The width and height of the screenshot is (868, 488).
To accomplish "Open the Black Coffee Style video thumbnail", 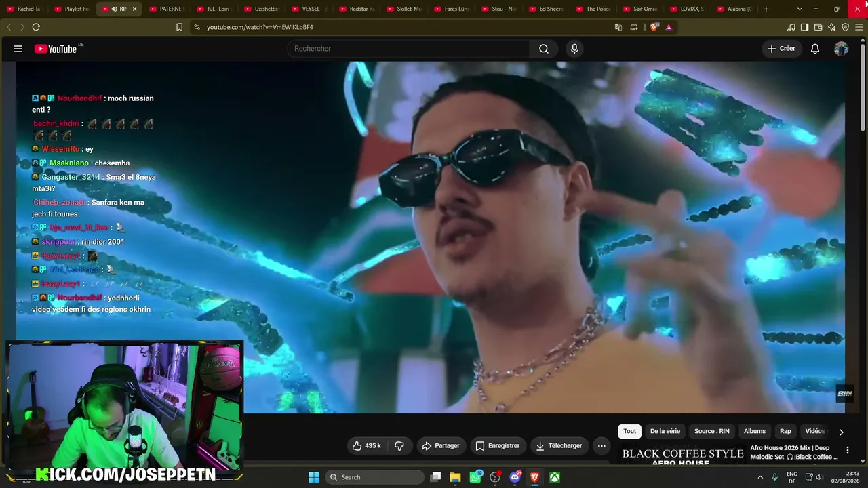I will click(683, 455).
